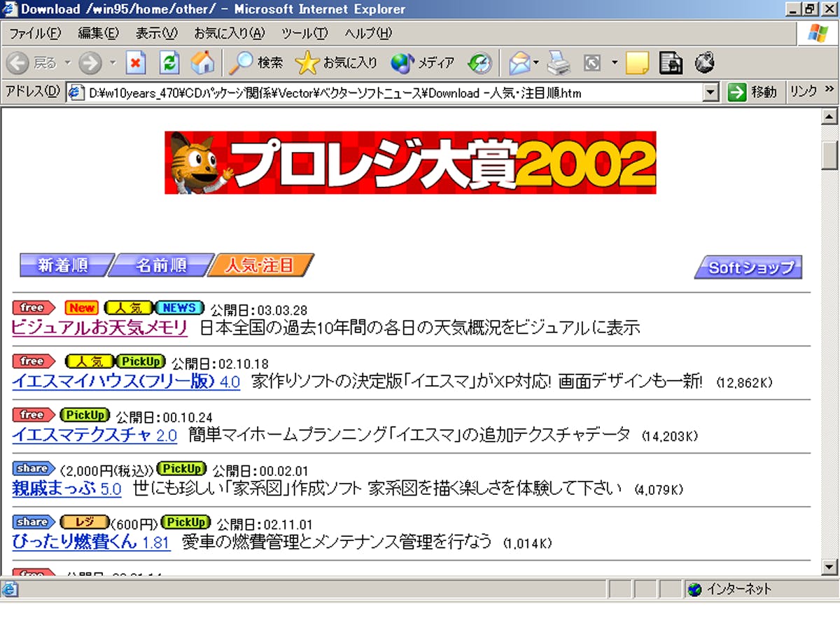Open the ツール(T) menu
840x630 pixels.
pyautogui.click(x=304, y=34)
